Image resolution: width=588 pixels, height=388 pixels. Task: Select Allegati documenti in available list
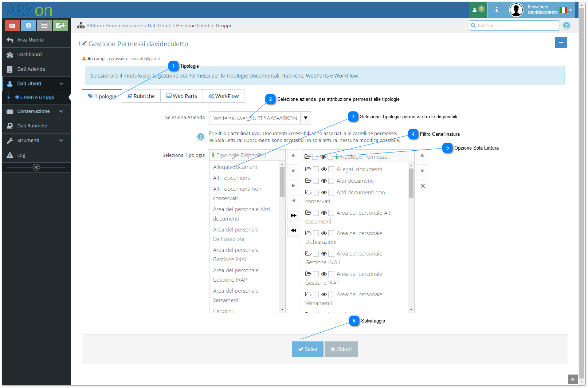coord(236,167)
